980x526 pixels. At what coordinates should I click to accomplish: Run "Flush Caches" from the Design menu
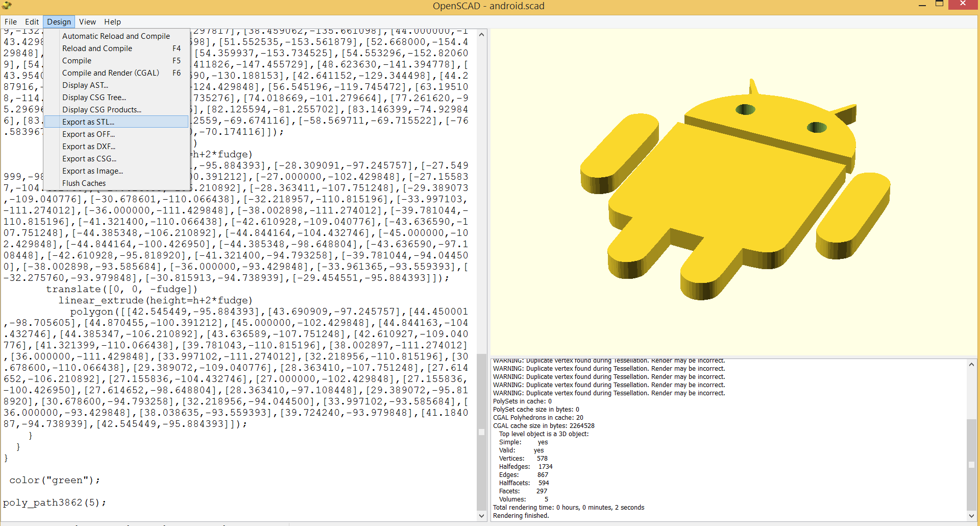coord(84,183)
